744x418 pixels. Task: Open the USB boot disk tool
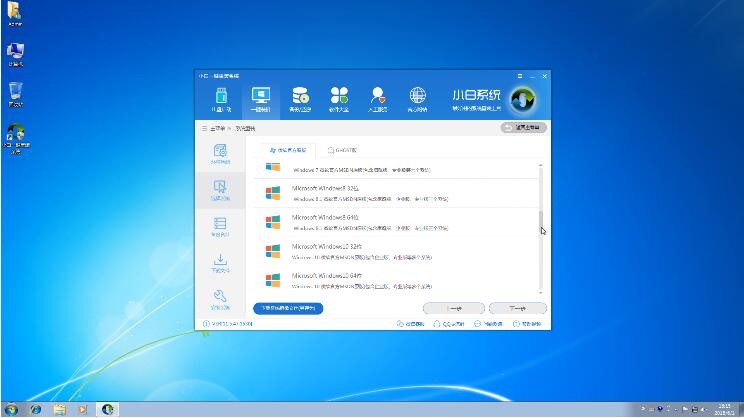pyautogui.click(x=221, y=100)
